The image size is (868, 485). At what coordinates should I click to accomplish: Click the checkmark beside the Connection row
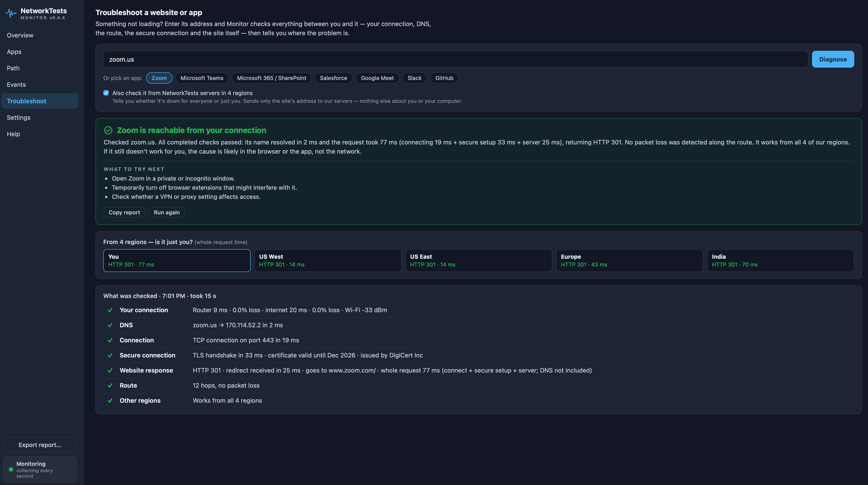click(110, 340)
